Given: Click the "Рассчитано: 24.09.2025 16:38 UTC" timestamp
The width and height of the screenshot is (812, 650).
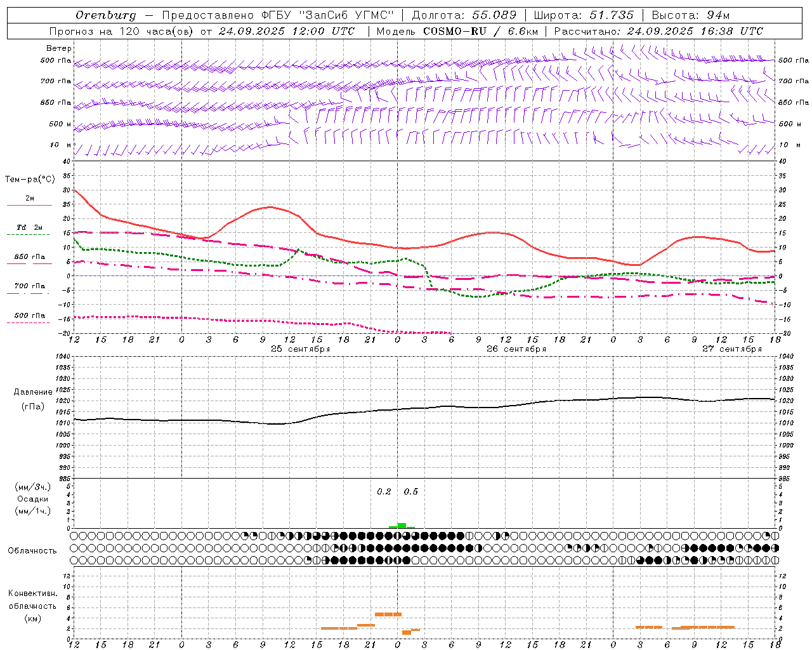Looking at the screenshot, I should [x=658, y=31].
